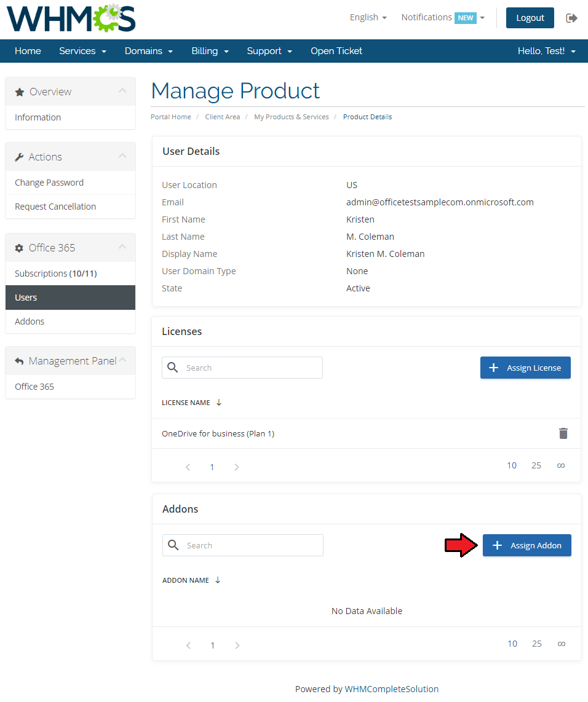Image resolution: width=588 pixels, height=702 pixels.
Task: Click the Licenses search field
Action: coord(242,368)
